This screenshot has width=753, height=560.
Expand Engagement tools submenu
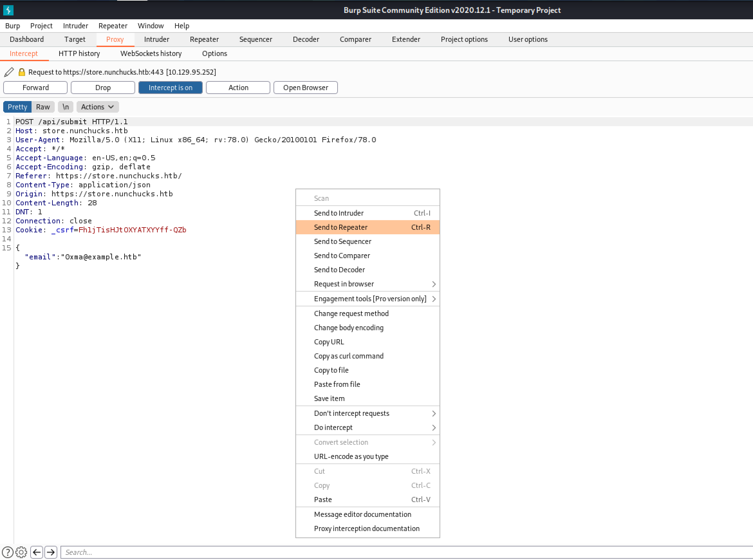tap(368, 299)
